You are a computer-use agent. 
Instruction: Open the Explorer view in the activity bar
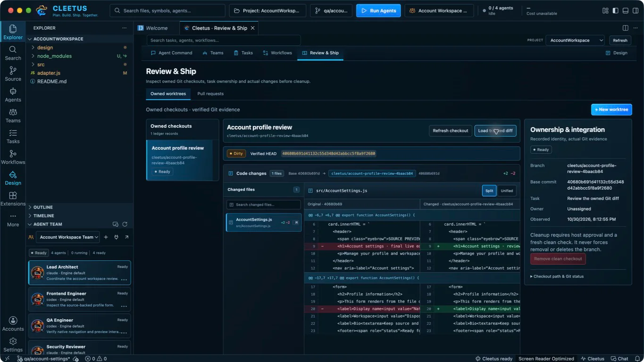point(13,32)
